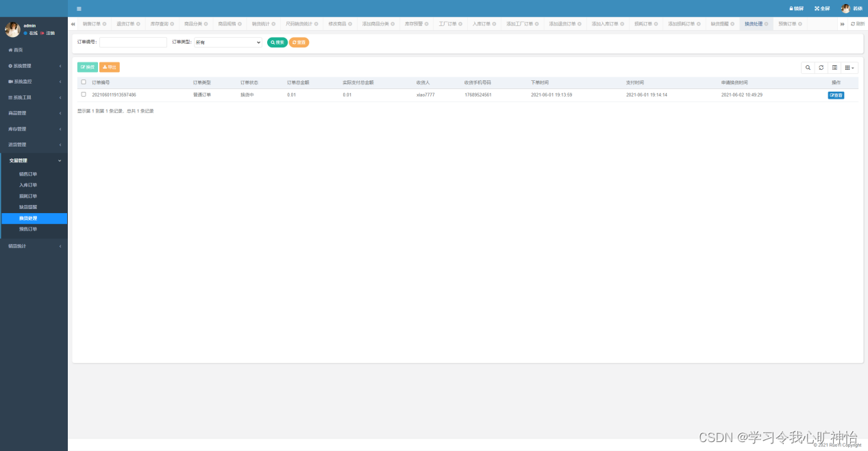Close the 预售订单 tab via its x icon

point(800,24)
